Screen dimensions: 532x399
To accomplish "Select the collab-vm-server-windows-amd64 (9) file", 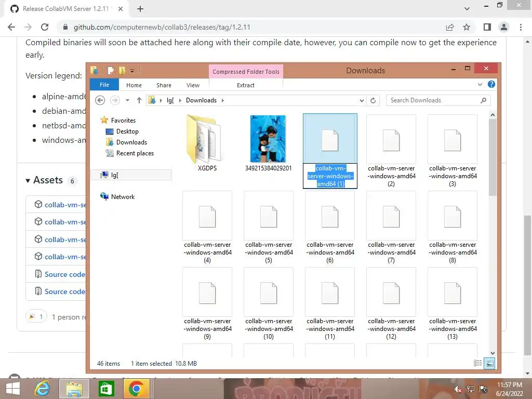I will pyautogui.click(x=207, y=303).
